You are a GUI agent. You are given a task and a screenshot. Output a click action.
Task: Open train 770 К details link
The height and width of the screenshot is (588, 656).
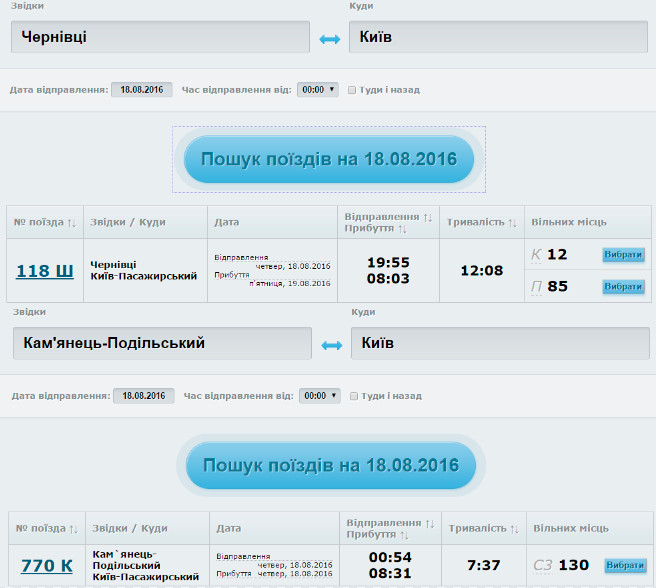tap(47, 566)
